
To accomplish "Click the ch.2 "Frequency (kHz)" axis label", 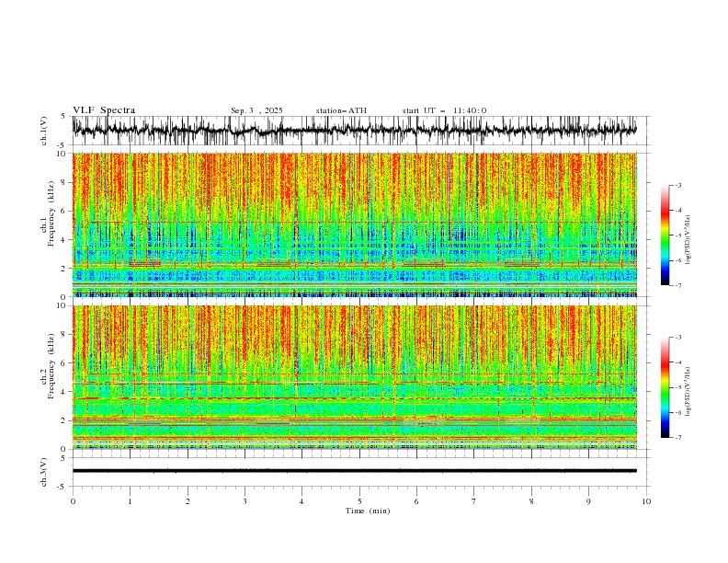I will (51, 365).
